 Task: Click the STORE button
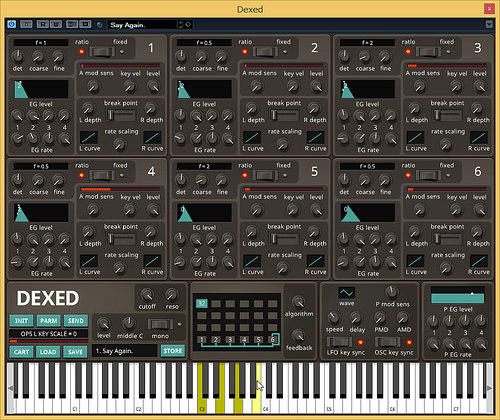coord(173,351)
